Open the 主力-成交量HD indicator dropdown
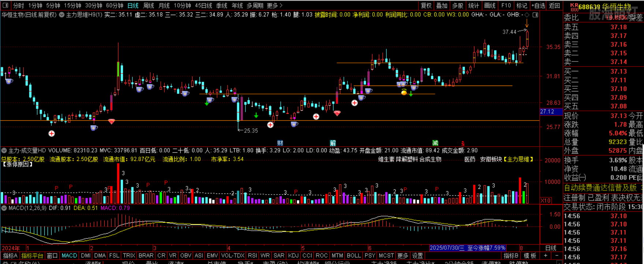 [4, 151]
